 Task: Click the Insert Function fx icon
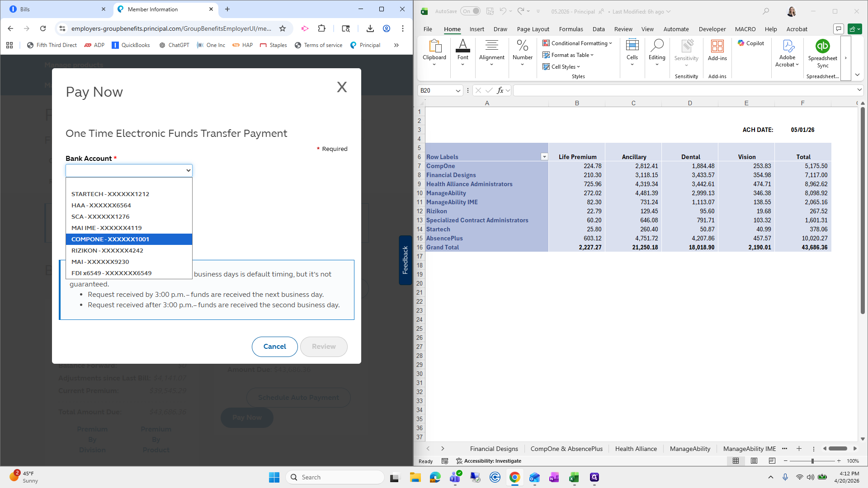tap(500, 90)
